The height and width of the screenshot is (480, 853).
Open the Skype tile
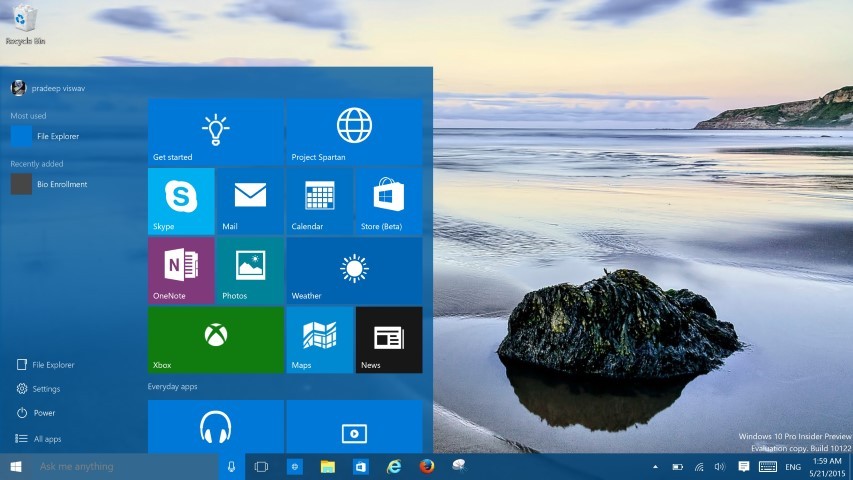[x=181, y=201]
